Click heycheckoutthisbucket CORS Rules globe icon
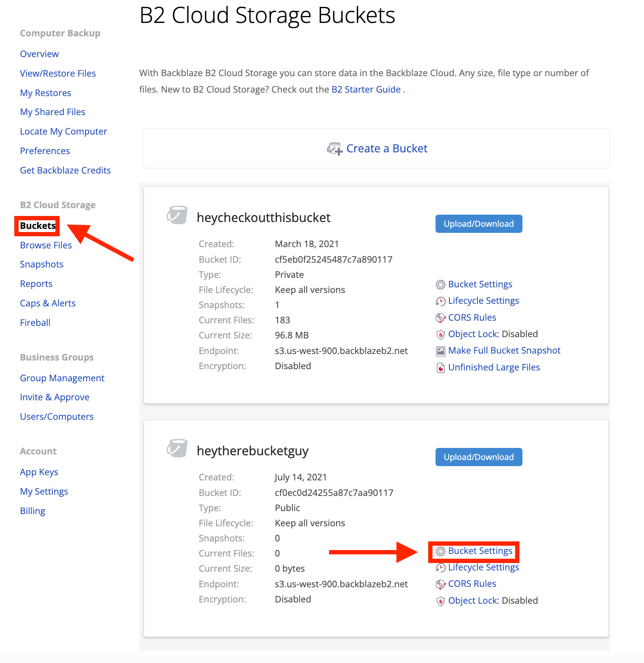This screenshot has height=663, width=644. tap(440, 318)
